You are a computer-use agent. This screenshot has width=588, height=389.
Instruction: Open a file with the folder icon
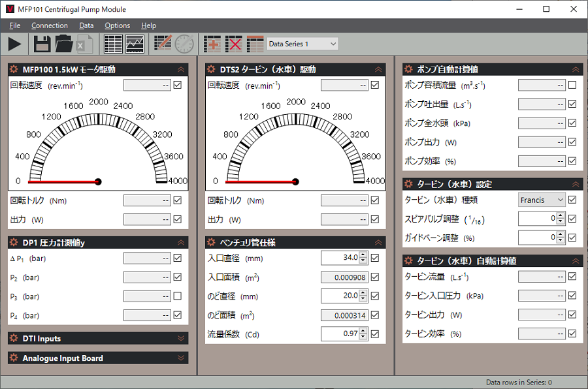[x=64, y=44]
